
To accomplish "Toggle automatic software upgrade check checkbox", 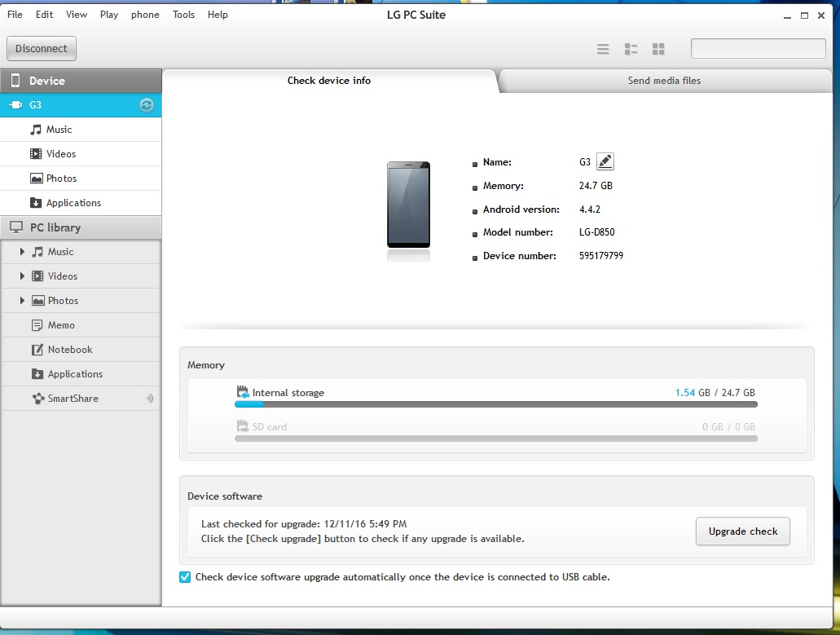I will point(185,577).
